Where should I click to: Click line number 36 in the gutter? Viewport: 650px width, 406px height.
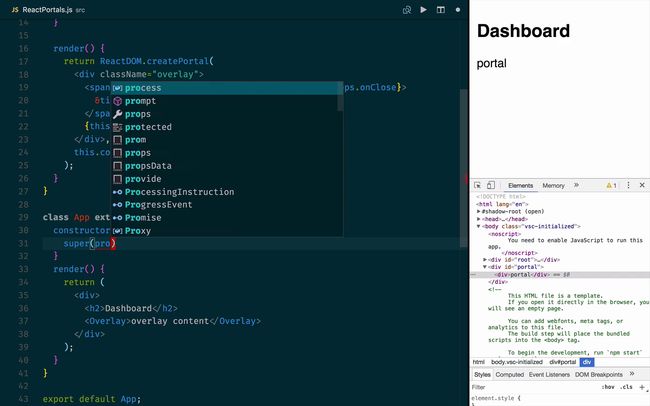click(23, 308)
